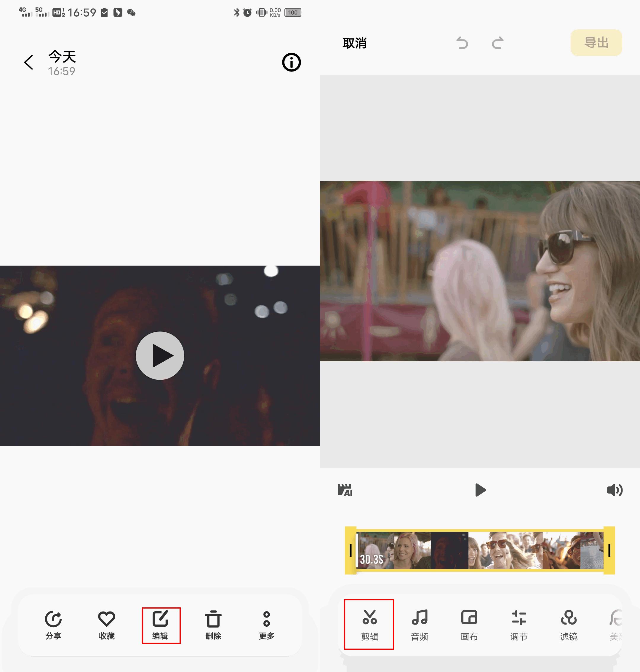The image size is (640, 672).
Task: Mute the video with the speaker icon
Action: click(x=615, y=490)
